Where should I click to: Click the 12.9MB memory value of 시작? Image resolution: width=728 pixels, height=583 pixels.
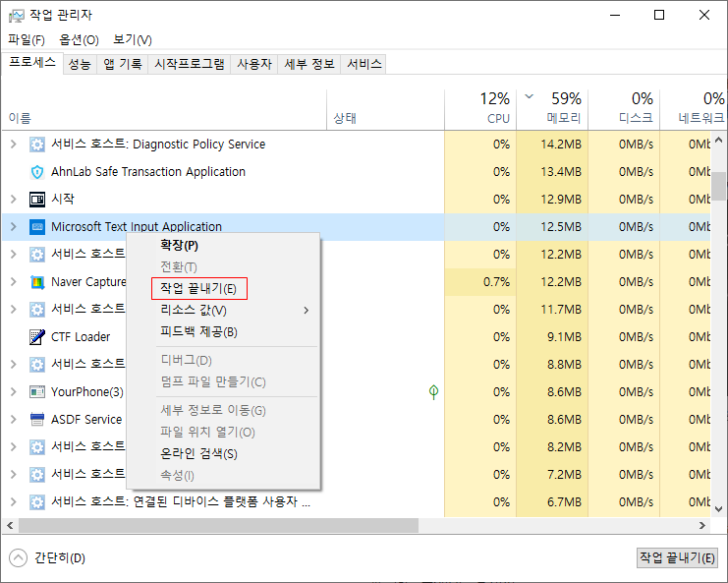click(x=561, y=200)
